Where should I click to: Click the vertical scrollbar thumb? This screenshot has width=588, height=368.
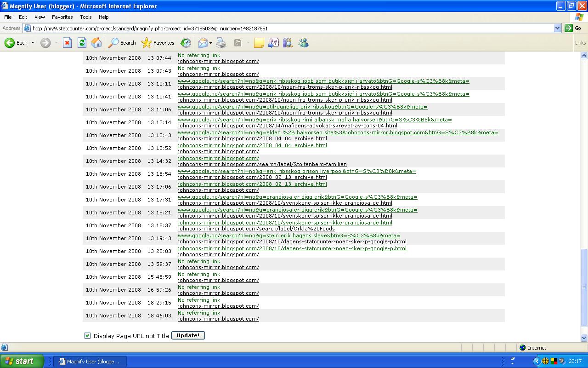pyautogui.click(x=584, y=287)
